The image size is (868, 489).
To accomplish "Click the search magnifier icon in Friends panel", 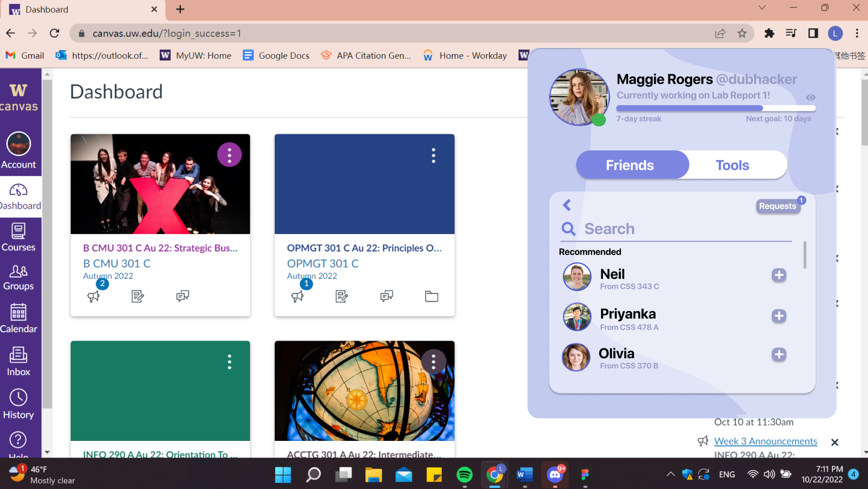I will click(x=568, y=228).
